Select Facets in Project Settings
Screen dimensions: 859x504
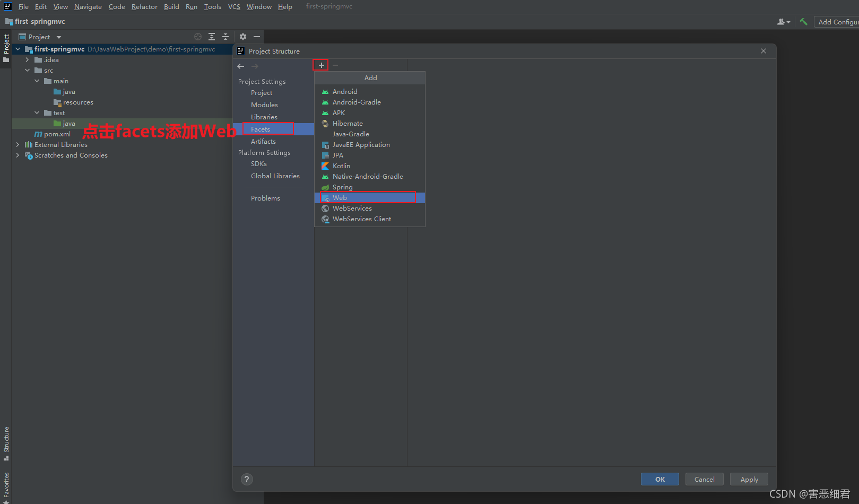273,129
